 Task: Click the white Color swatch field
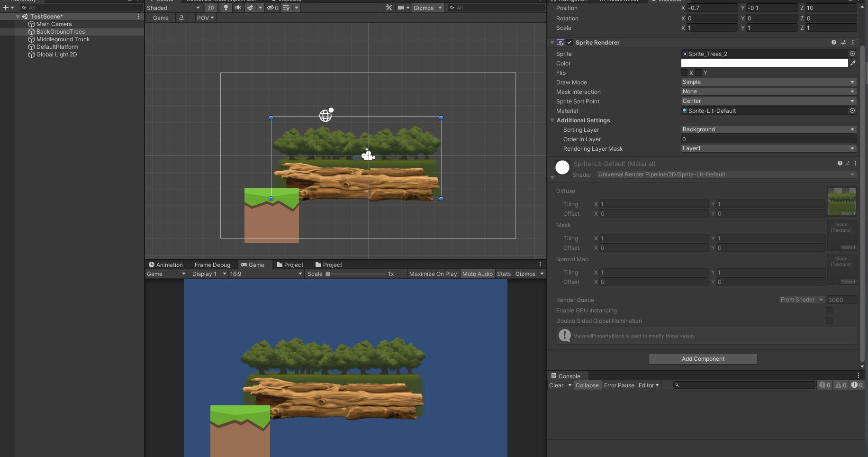[x=764, y=63]
